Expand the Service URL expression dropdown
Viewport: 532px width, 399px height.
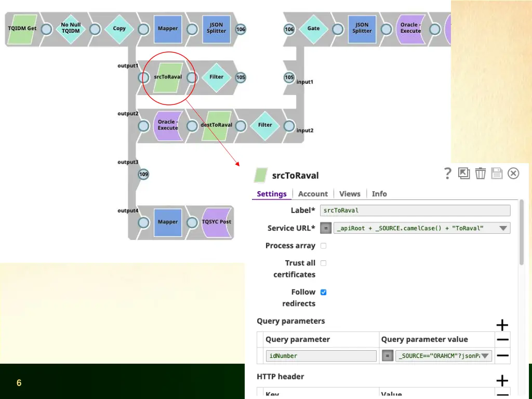click(502, 228)
